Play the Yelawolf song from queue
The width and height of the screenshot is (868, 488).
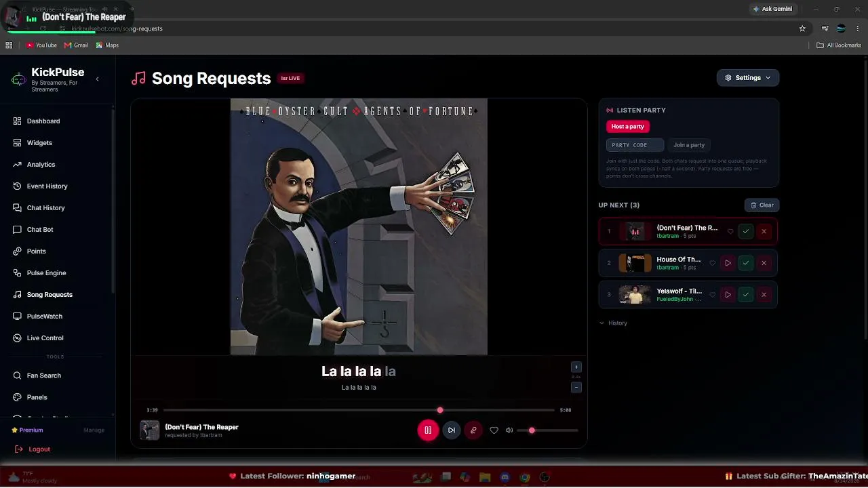(728, 295)
